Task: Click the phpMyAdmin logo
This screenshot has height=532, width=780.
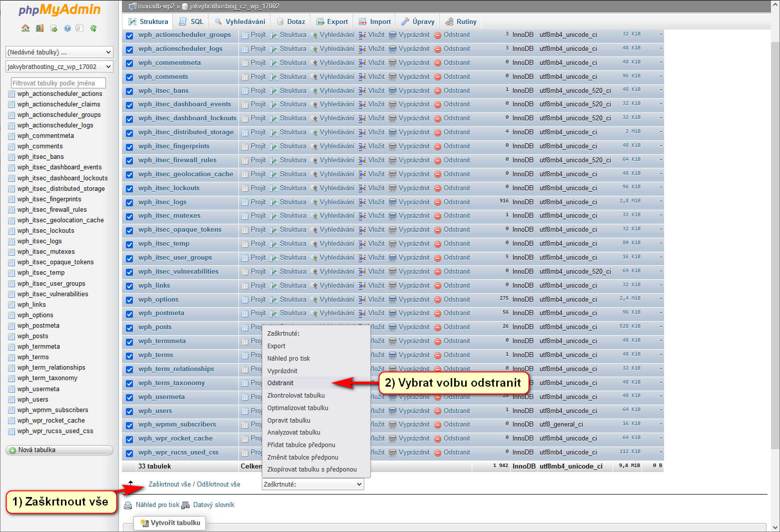Action: pos(59,9)
